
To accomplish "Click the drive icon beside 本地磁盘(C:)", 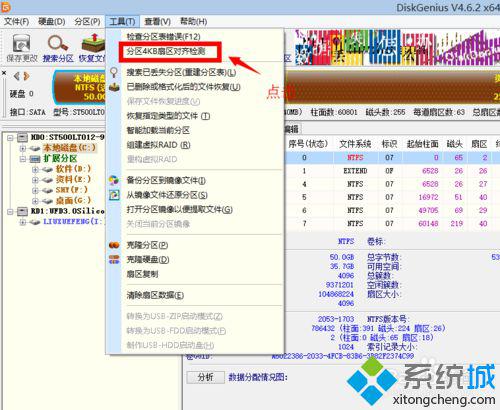I will [35, 148].
